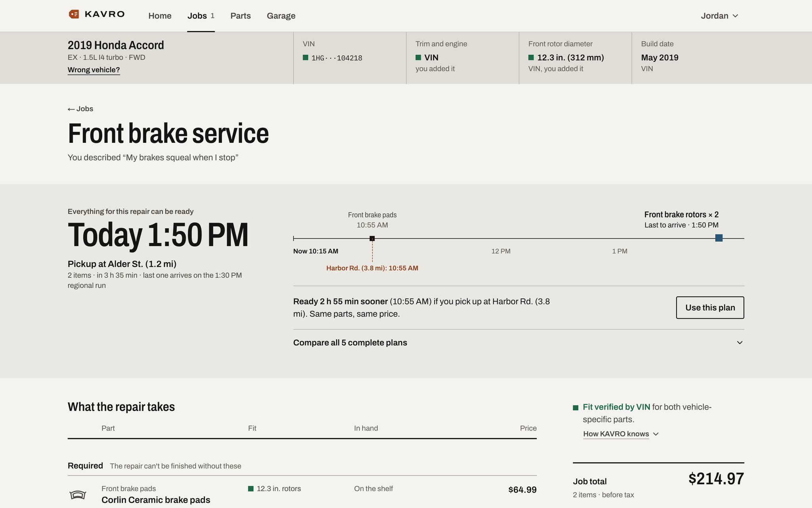This screenshot has width=812, height=508.
Task: Expand How KAVRO knows details
Action: [x=621, y=434]
